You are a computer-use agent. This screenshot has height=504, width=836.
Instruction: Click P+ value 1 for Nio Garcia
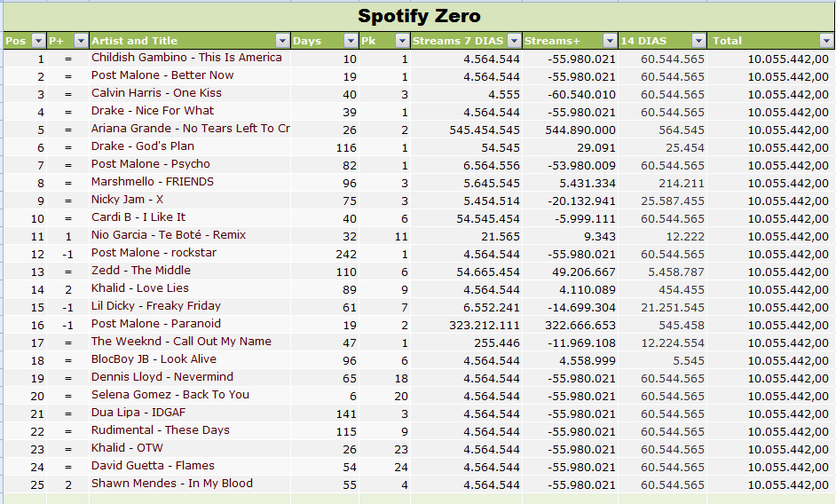67,236
